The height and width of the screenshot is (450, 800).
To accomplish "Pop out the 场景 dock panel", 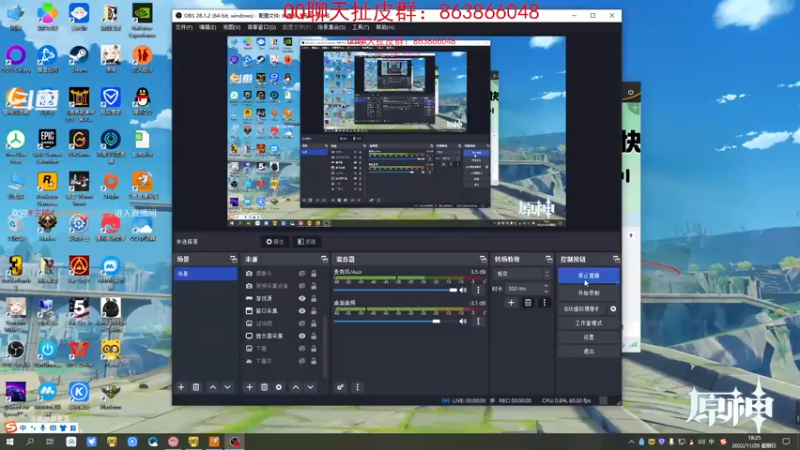I will click(233, 259).
